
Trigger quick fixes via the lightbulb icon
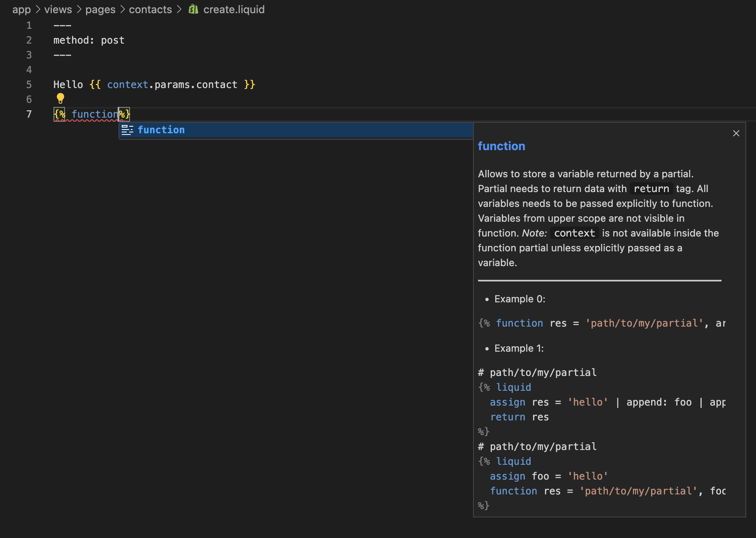[x=60, y=98]
